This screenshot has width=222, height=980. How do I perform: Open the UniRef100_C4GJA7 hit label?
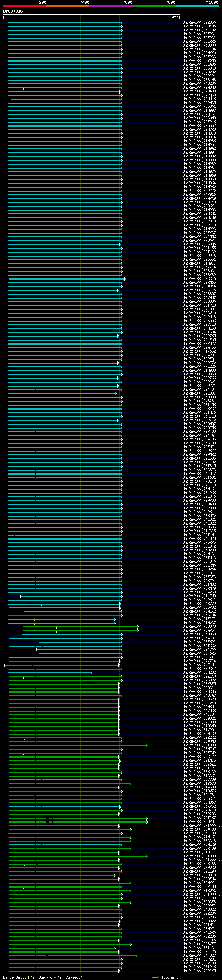click(199, 695)
